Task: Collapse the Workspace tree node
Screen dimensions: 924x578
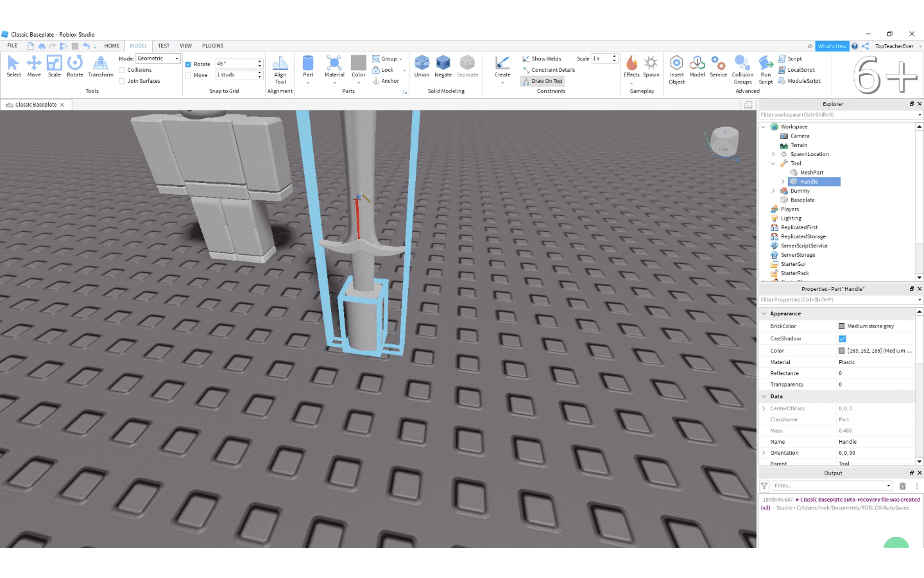Action: (x=764, y=127)
